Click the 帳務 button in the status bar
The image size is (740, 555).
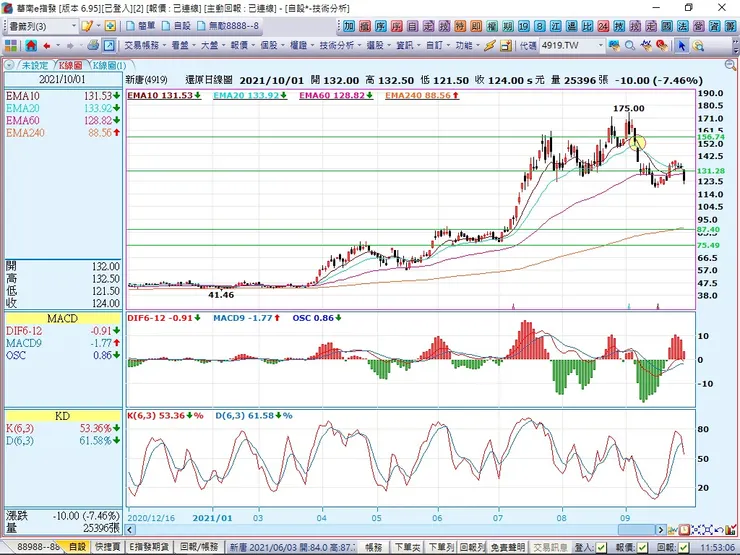coord(374,547)
